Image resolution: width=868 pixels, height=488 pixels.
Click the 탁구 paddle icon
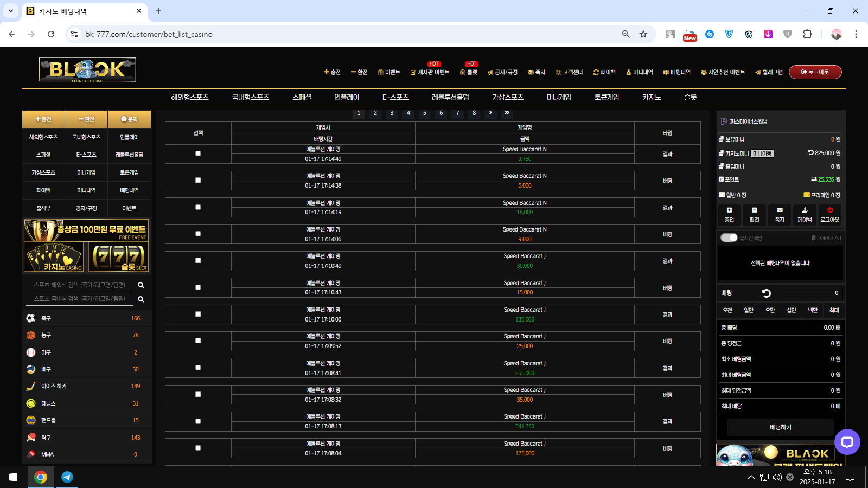[31, 437]
